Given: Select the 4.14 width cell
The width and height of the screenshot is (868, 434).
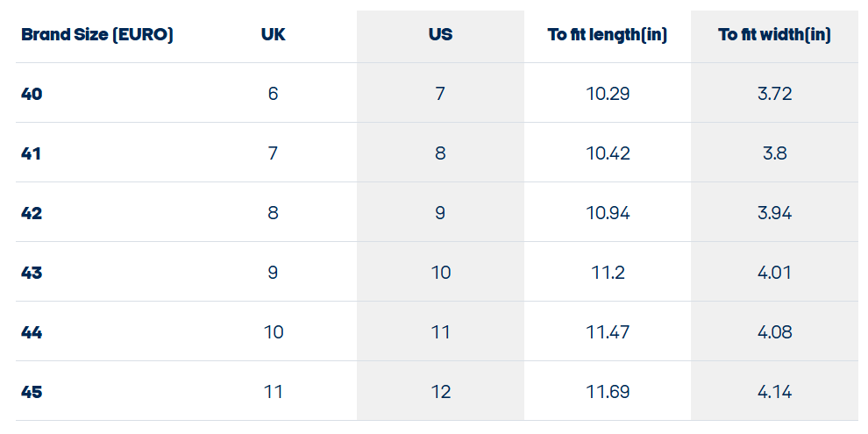Looking at the screenshot, I should pyautogui.click(x=774, y=392).
